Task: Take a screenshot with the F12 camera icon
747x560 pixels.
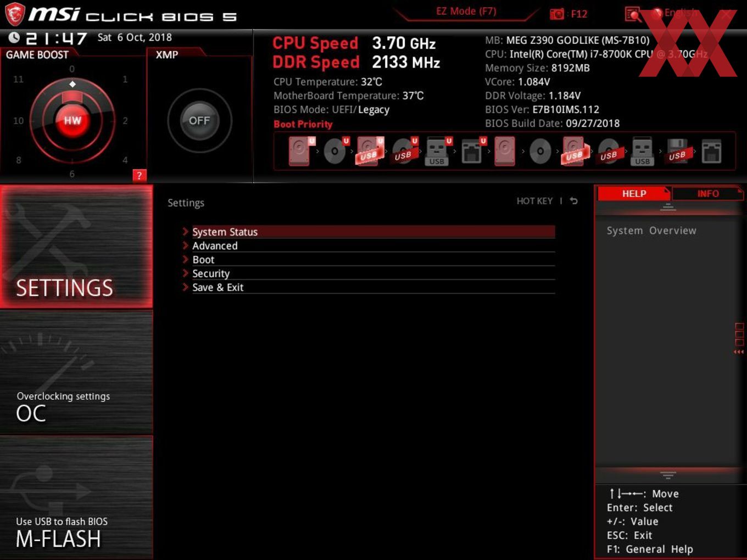Action: click(x=557, y=14)
